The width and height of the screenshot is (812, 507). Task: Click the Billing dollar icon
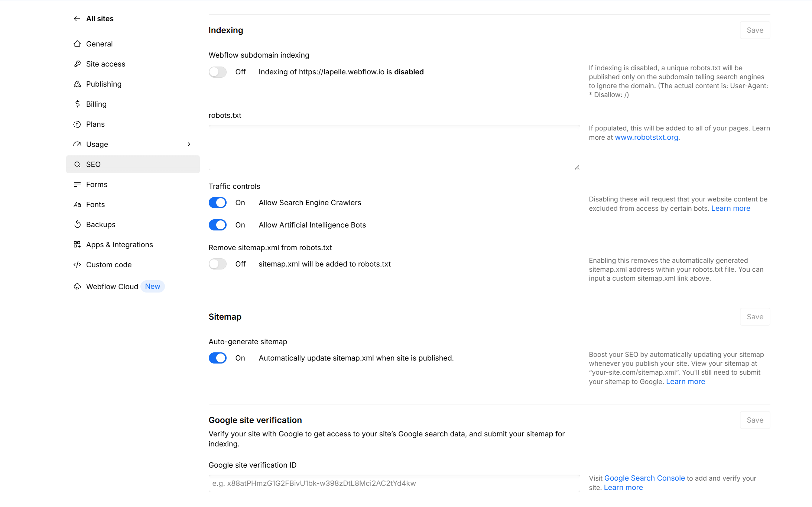coord(77,104)
